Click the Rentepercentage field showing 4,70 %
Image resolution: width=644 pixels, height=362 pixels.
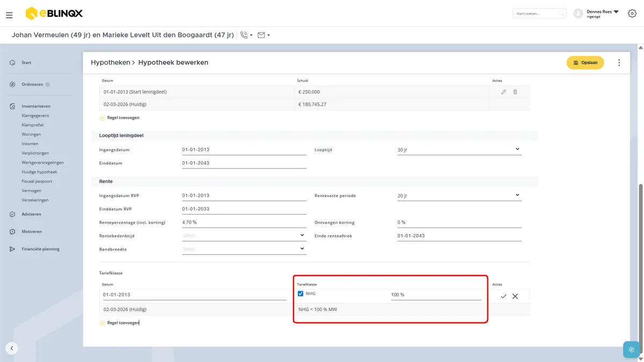coord(244,222)
